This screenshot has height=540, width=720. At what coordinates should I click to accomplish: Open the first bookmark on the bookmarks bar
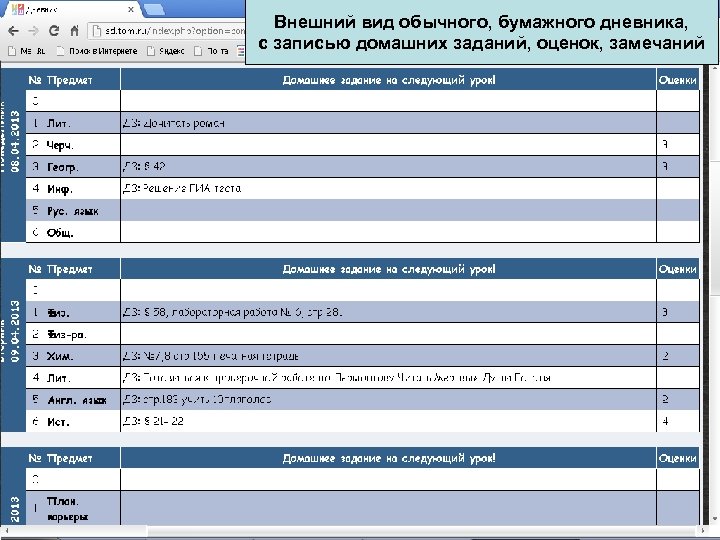(27, 51)
